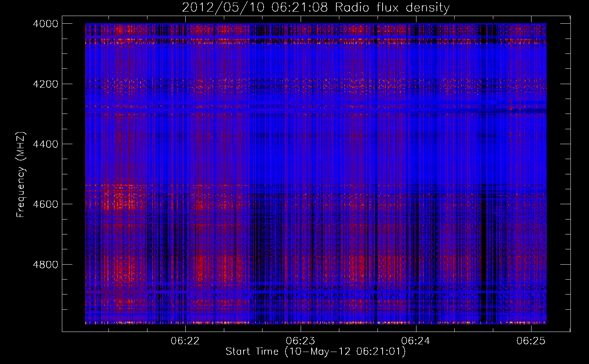Click the 4400 frequency tick label

click(x=46, y=144)
